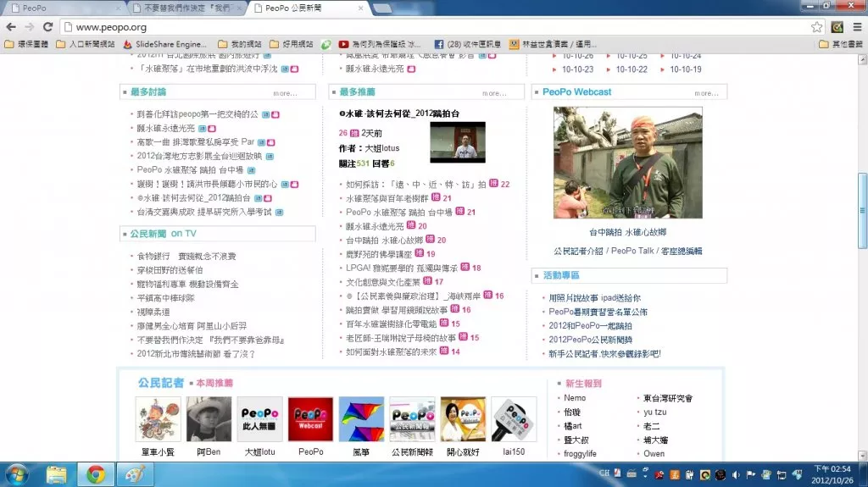The width and height of the screenshot is (868, 487).
Task: Open new member froggylife link
Action: tap(580, 454)
